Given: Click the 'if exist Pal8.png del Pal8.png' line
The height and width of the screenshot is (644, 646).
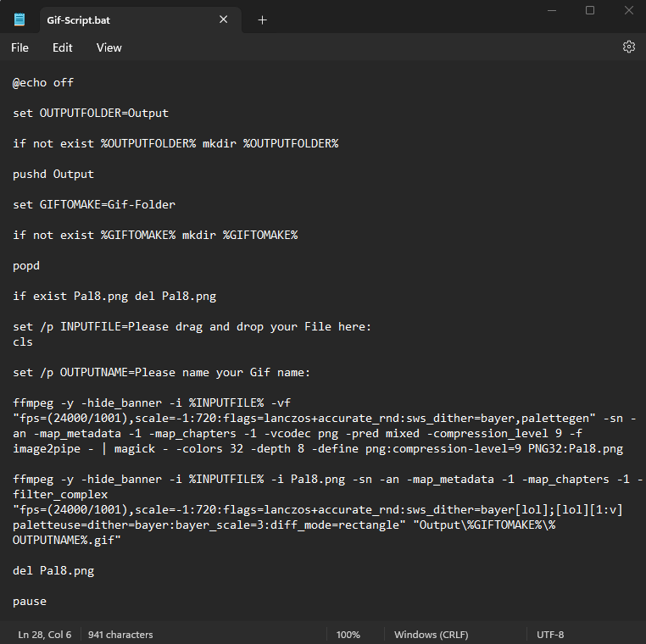Looking at the screenshot, I should [x=114, y=296].
